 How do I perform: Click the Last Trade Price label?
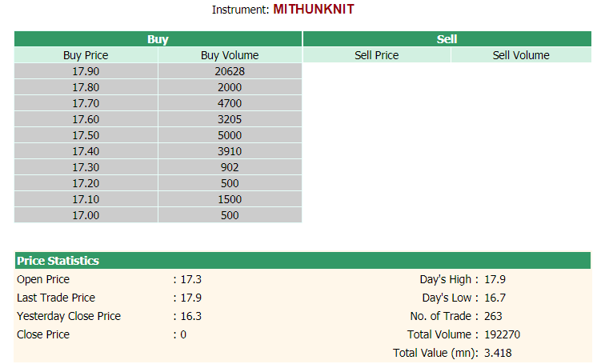(x=56, y=298)
